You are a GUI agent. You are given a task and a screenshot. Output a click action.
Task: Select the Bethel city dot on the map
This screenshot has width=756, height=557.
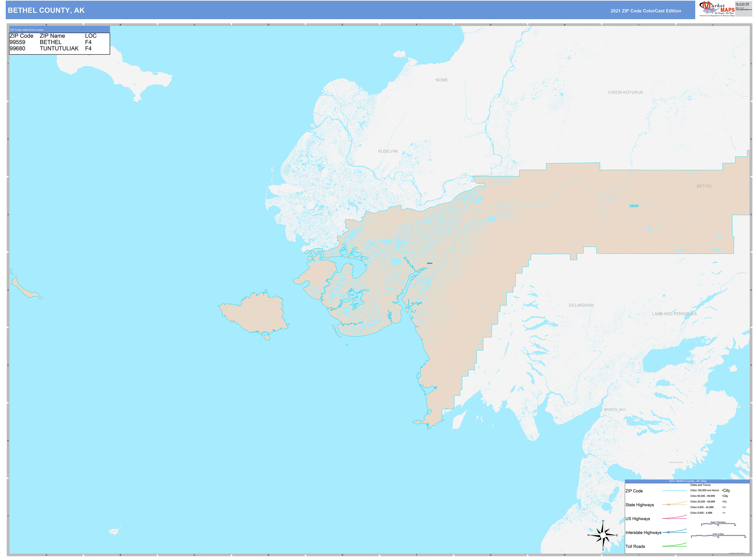(x=427, y=264)
